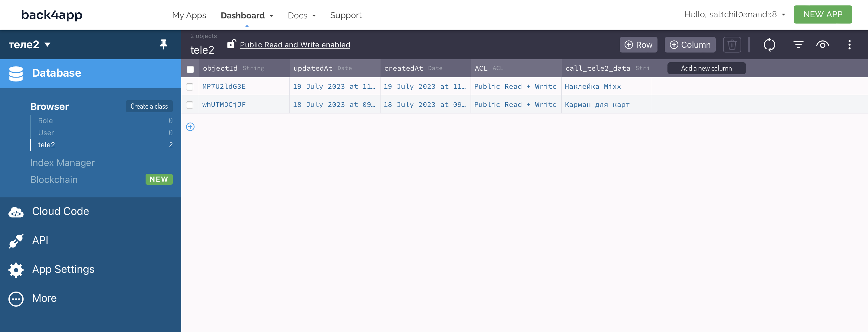This screenshot has width=868, height=332.
Task: Select the Role class
Action: [x=45, y=120]
